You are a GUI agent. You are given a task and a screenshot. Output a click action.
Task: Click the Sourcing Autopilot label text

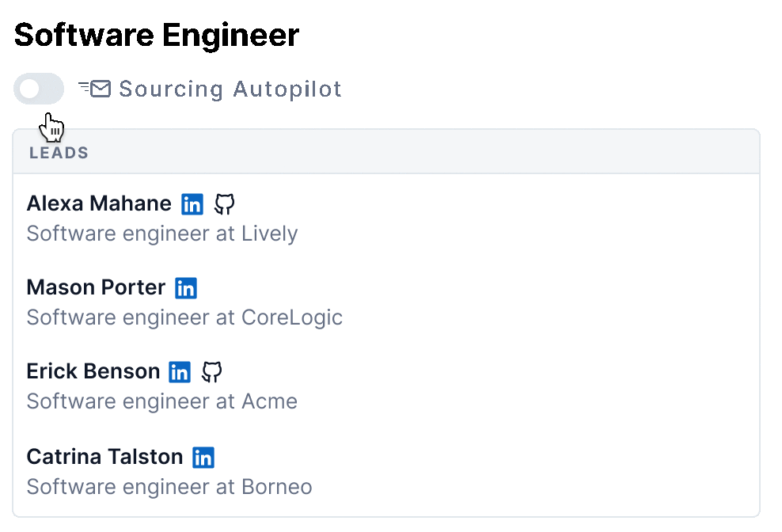(230, 89)
